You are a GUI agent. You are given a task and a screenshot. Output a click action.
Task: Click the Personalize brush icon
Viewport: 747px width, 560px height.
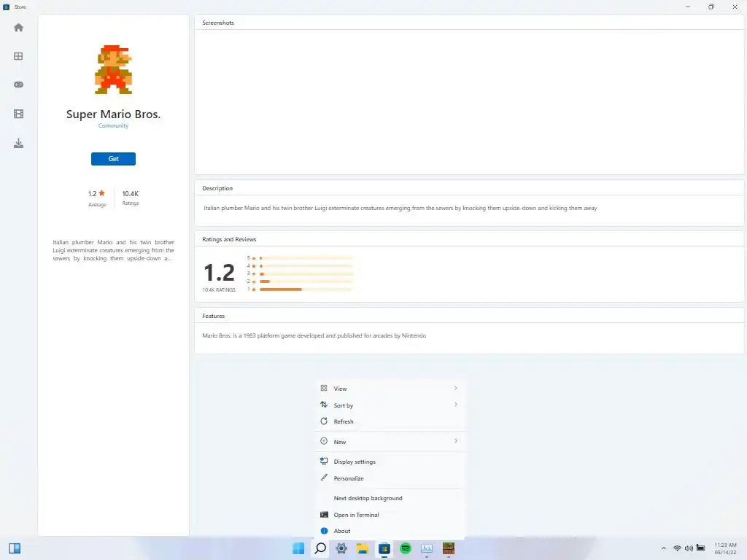(x=324, y=477)
